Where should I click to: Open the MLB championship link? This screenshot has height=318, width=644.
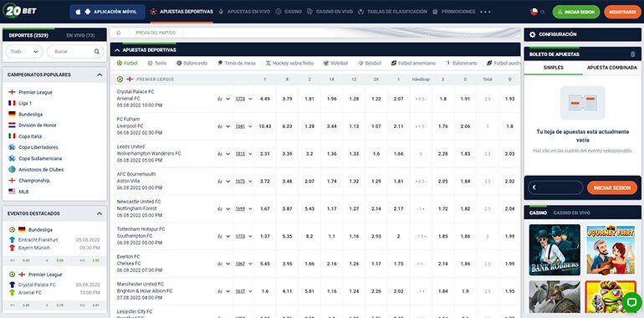pos(23,192)
